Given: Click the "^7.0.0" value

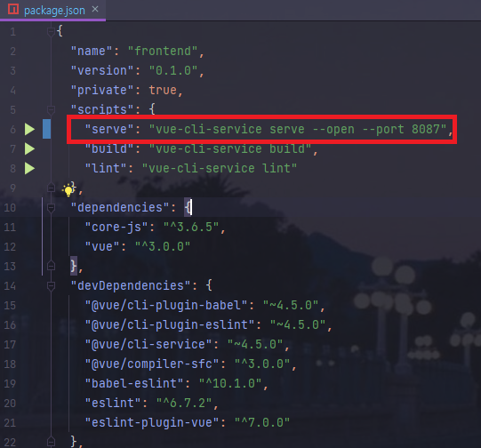Looking at the screenshot, I should (x=262, y=423).
